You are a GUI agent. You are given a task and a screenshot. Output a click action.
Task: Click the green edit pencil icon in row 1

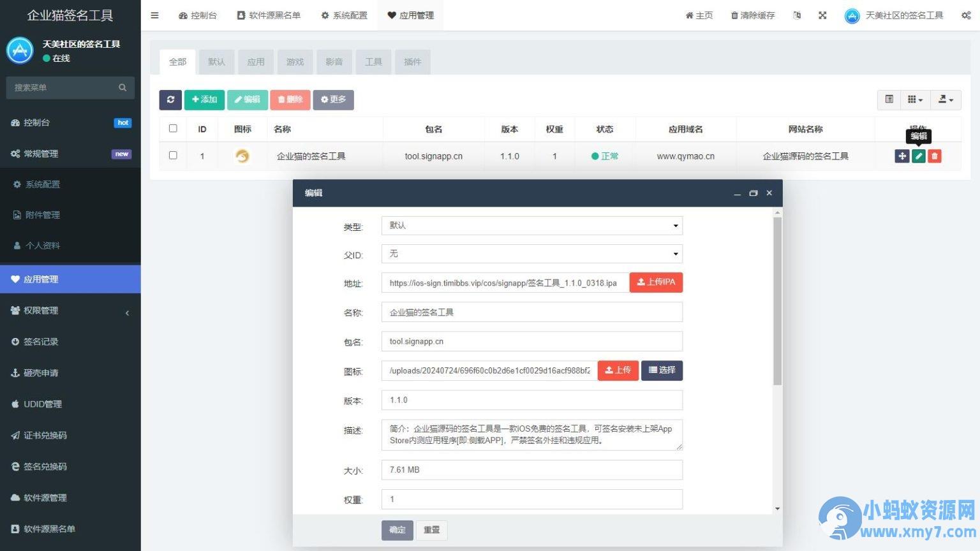click(x=919, y=156)
